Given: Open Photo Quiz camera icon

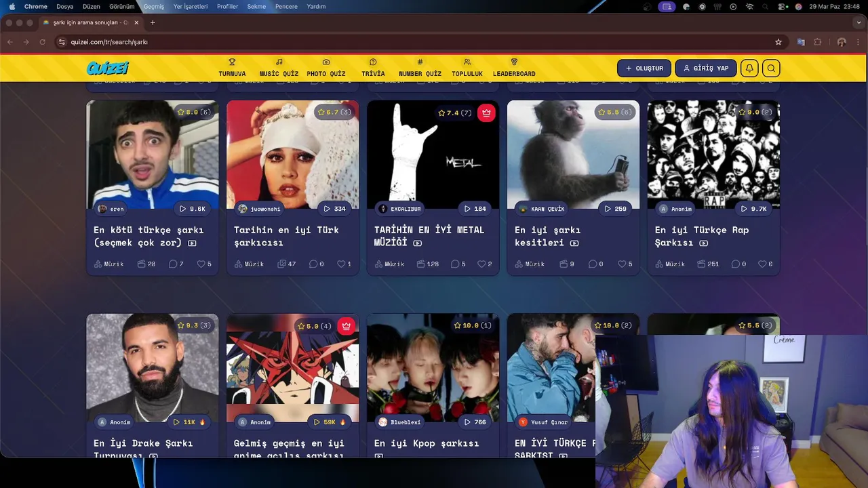Looking at the screenshot, I should [x=325, y=62].
